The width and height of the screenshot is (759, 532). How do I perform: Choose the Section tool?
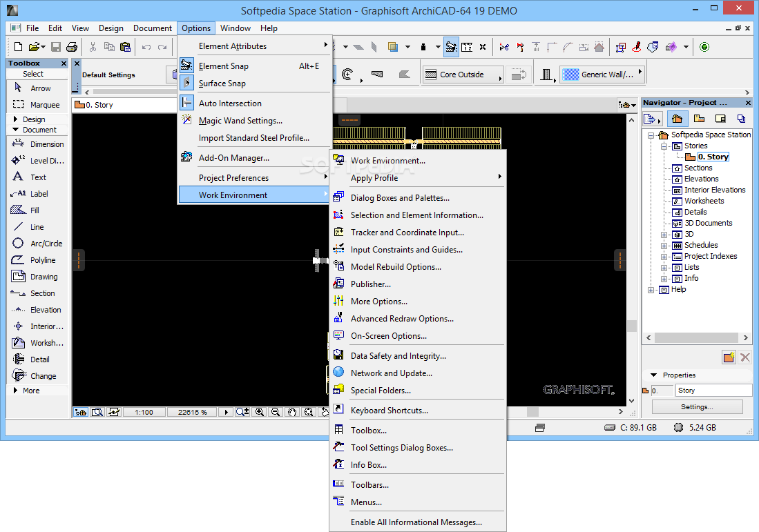pos(37,293)
